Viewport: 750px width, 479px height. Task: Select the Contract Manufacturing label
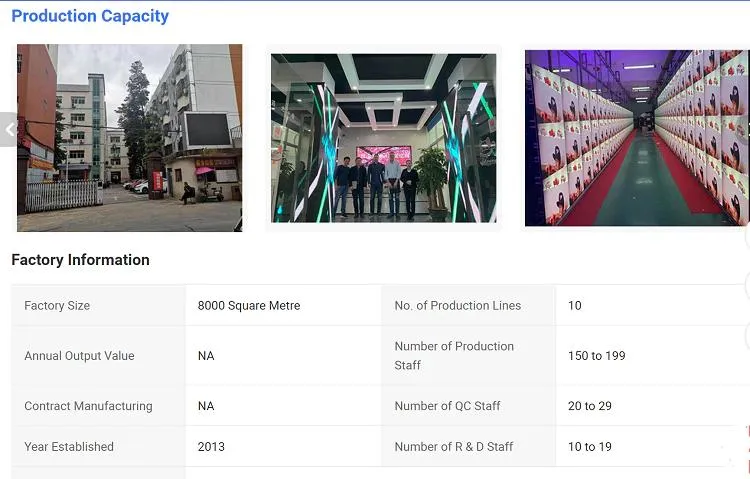88,407
